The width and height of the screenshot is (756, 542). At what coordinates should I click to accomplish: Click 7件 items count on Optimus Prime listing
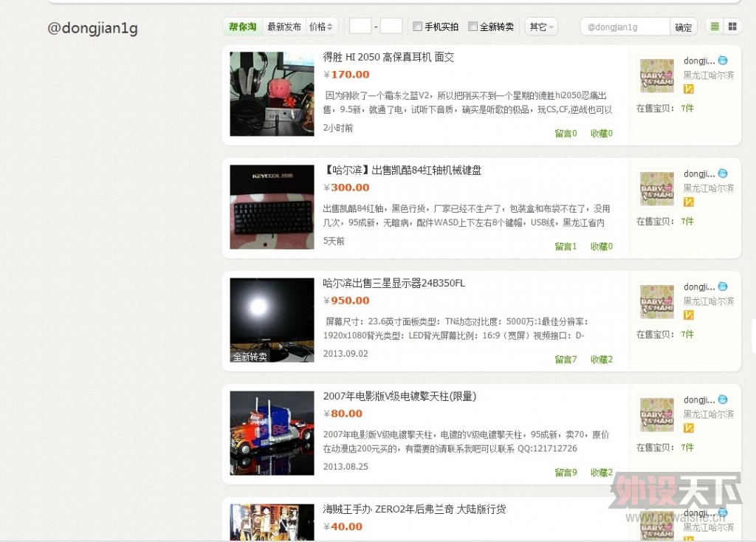click(x=687, y=447)
